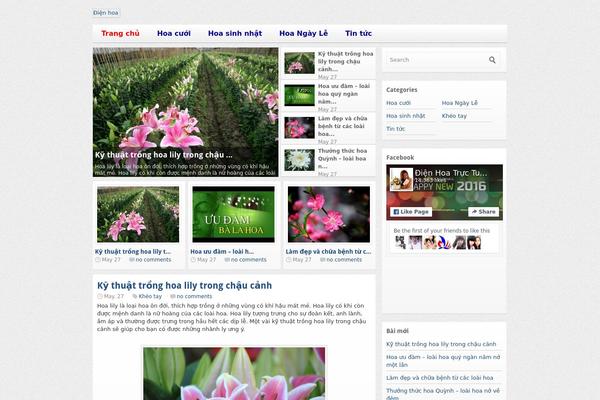Open Hoa cưới category in sidebar

pyautogui.click(x=398, y=103)
